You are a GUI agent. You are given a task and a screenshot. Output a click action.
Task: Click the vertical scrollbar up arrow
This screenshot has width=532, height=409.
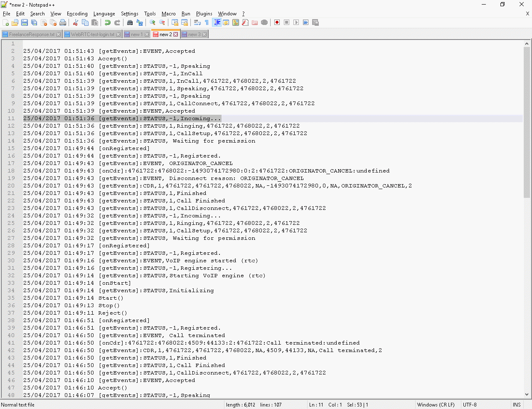click(x=527, y=44)
